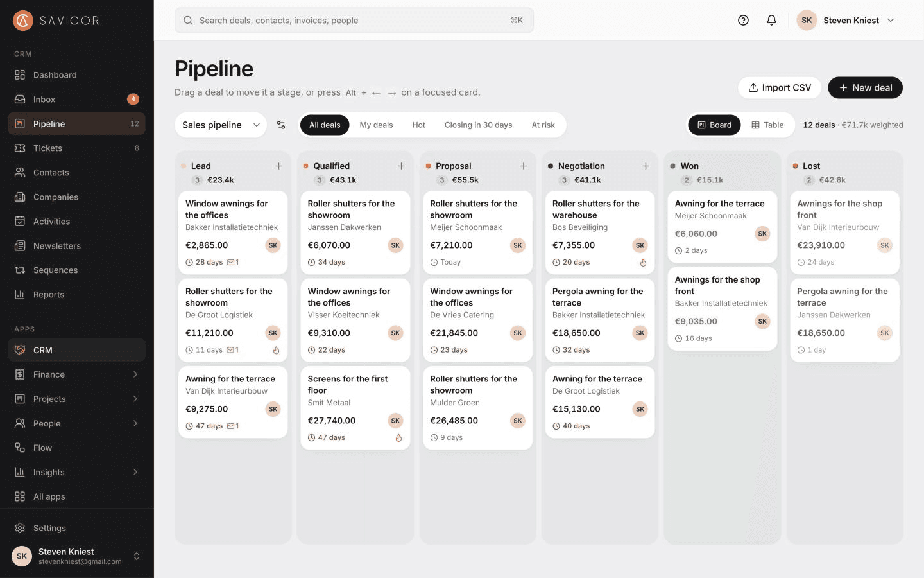This screenshot has height=578, width=924.
Task: Open the Janssen Dakwerken Roller shutters deal card
Action: point(355,232)
